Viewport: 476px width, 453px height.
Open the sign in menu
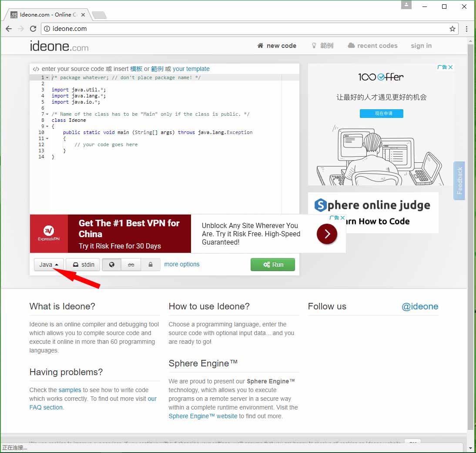pos(421,46)
